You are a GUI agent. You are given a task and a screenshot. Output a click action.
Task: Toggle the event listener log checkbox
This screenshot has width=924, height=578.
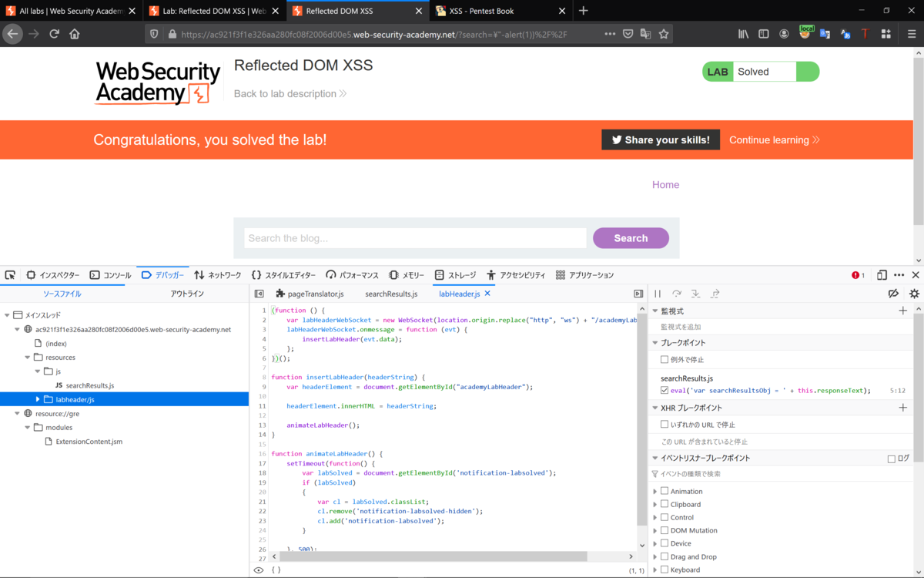click(892, 459)
